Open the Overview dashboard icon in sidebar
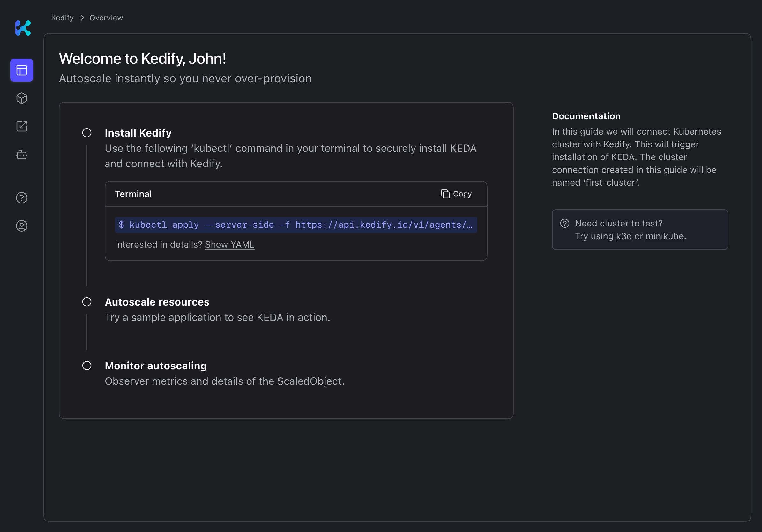Screen dimensions: 762x532 [x=22, y=70]
